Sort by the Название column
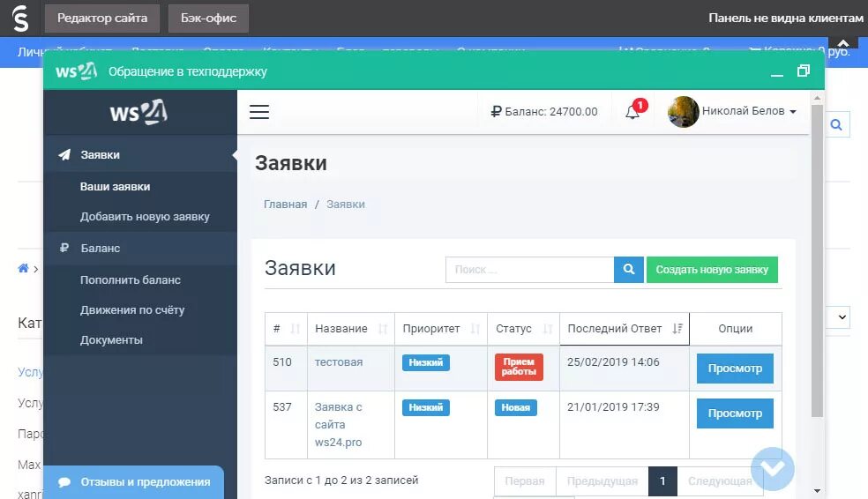 click(351, 329)
